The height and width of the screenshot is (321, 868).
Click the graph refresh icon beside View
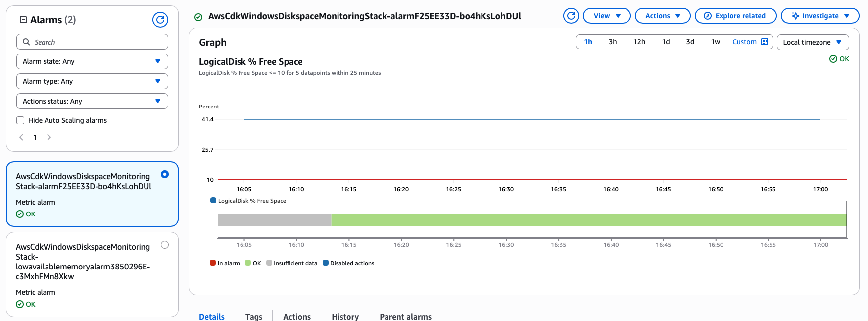click(571, 16)
